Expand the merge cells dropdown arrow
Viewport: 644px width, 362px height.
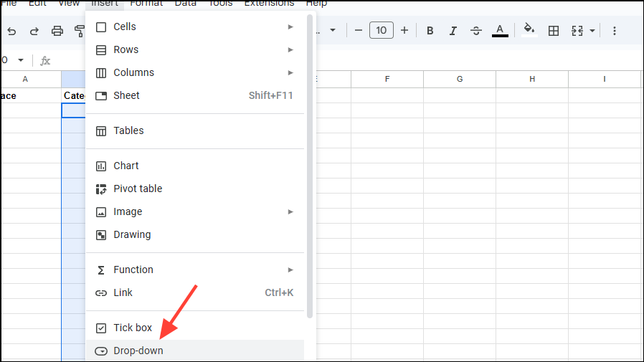592,31
